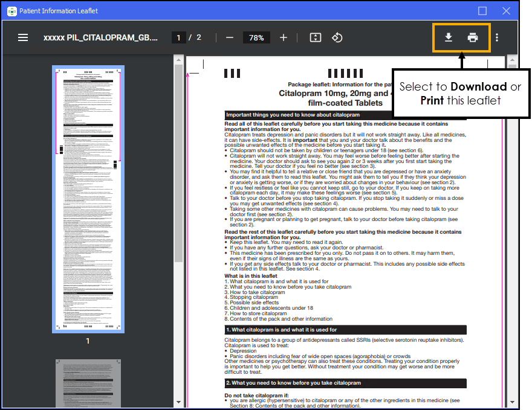Click the 78% zoom level field
This screenshot has width=532, height=410.
256,37
